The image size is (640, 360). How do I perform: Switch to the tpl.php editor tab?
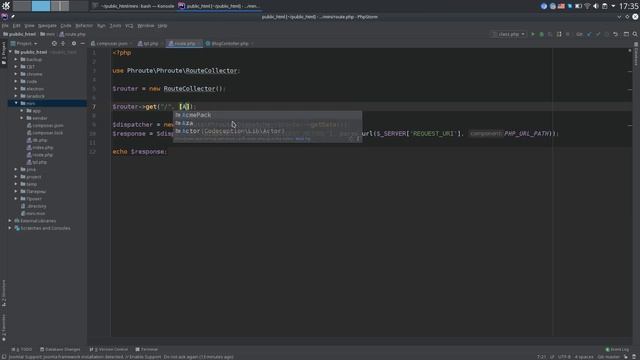(x=149, y=43)
